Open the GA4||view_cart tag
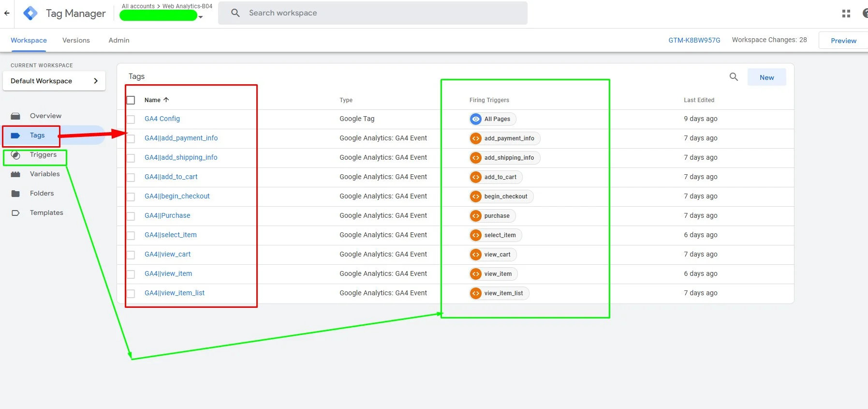The height and width of the screenshot is (409, 868). 167,254
